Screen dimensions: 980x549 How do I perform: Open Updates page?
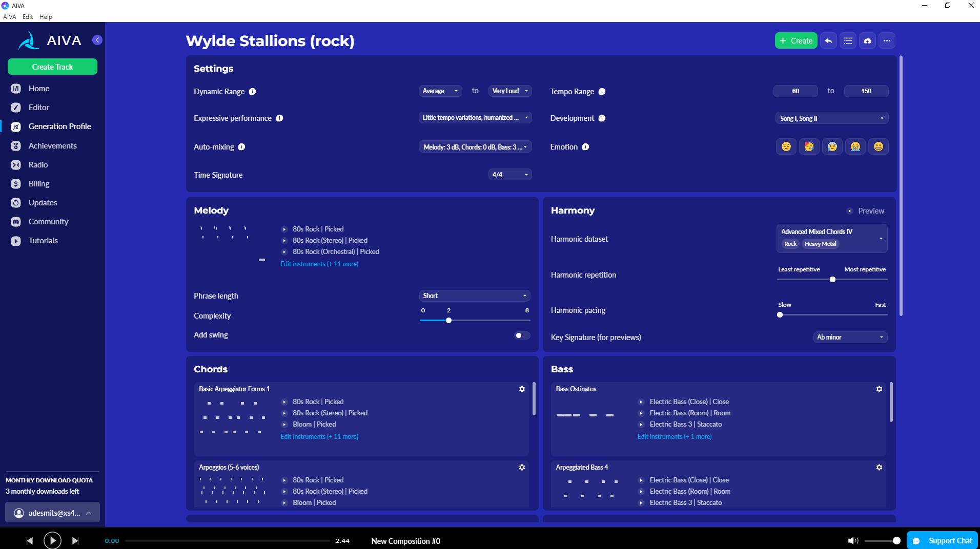click(x=43, y=203)
